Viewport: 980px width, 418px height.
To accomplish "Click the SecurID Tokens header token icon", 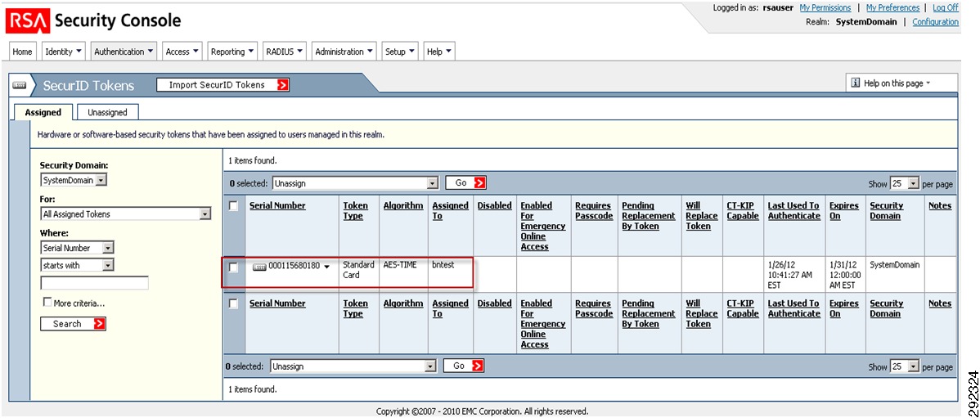I will pyautogui.click(x=20, y=86).
